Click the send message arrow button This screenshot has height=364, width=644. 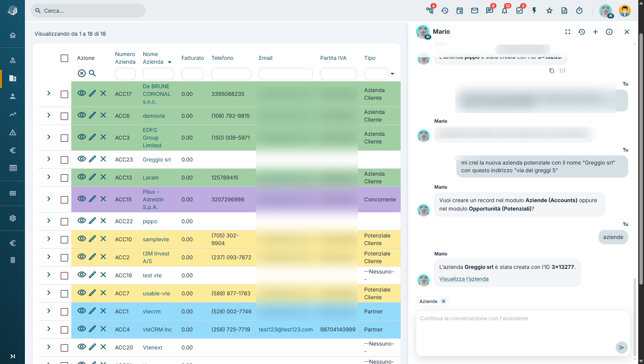[621, 348]
